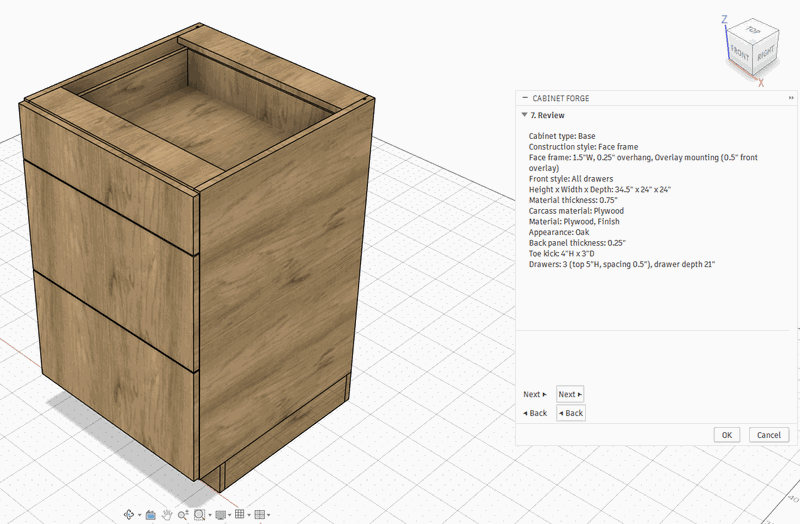The image size is (800, 524).
Task: Click the 'Face frame: 1.5"W' summary line
Action: (643, 162)
